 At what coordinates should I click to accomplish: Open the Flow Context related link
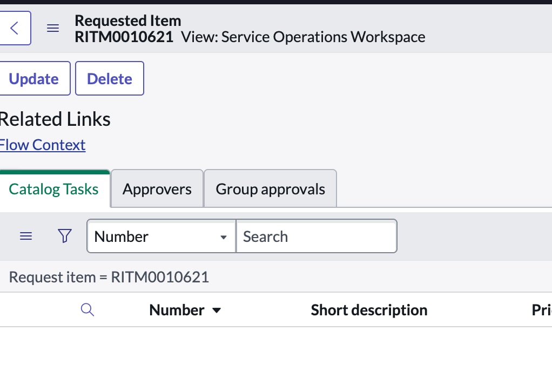[42, 145]
